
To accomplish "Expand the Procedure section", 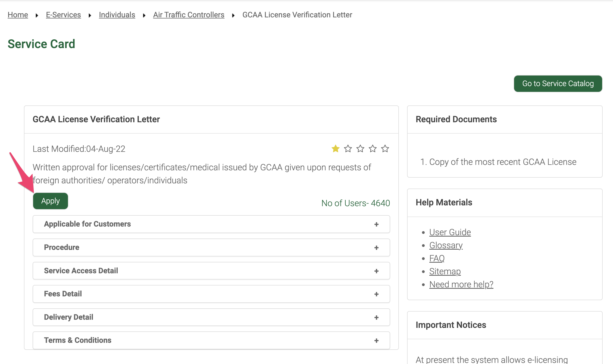I will 211,247.
